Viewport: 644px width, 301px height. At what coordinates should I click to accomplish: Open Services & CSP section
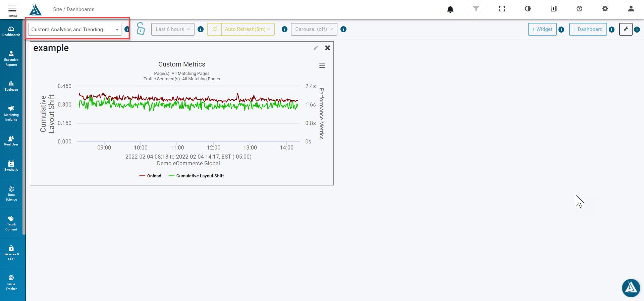coord(11,253)
